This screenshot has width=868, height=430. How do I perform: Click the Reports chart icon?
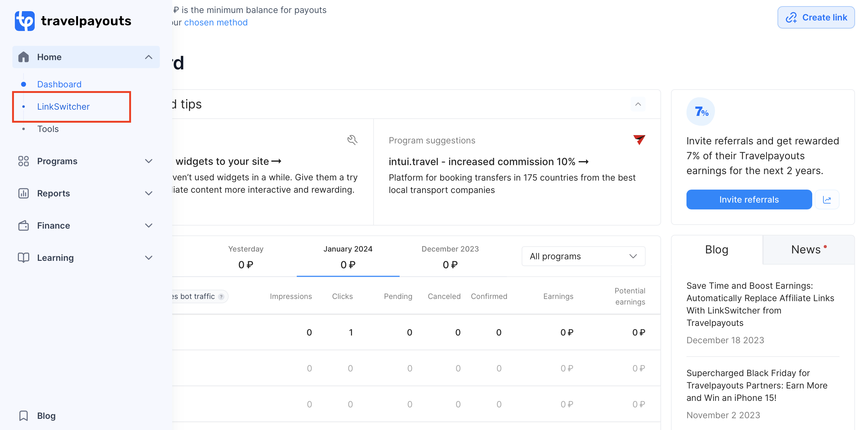(23, 193)
